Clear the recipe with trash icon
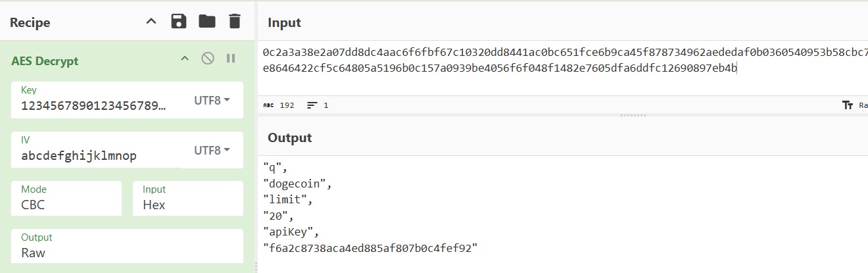This screenshot has height=273, width=868. [234, 22]
